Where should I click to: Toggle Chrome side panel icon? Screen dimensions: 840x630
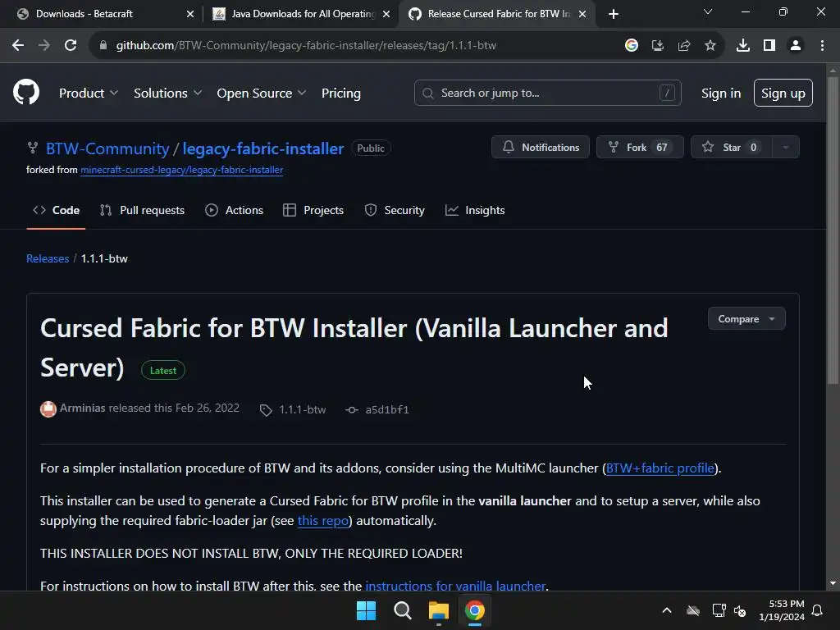coord(769,46)
